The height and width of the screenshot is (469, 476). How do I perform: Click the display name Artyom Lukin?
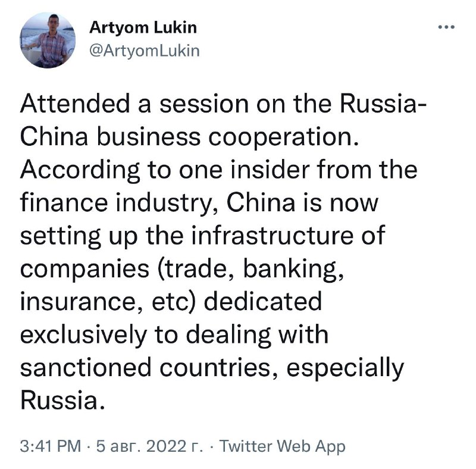(x=143, y=27)
